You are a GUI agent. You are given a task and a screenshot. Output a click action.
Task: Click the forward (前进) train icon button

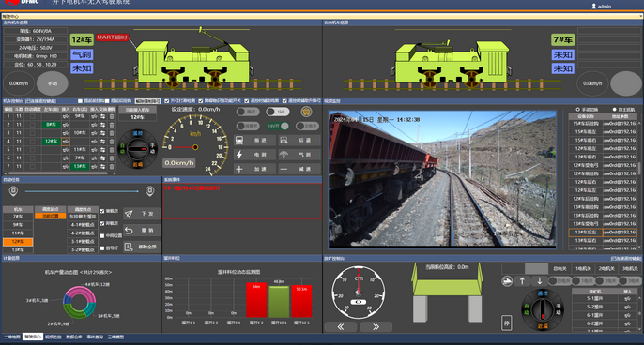click(254, 141)
